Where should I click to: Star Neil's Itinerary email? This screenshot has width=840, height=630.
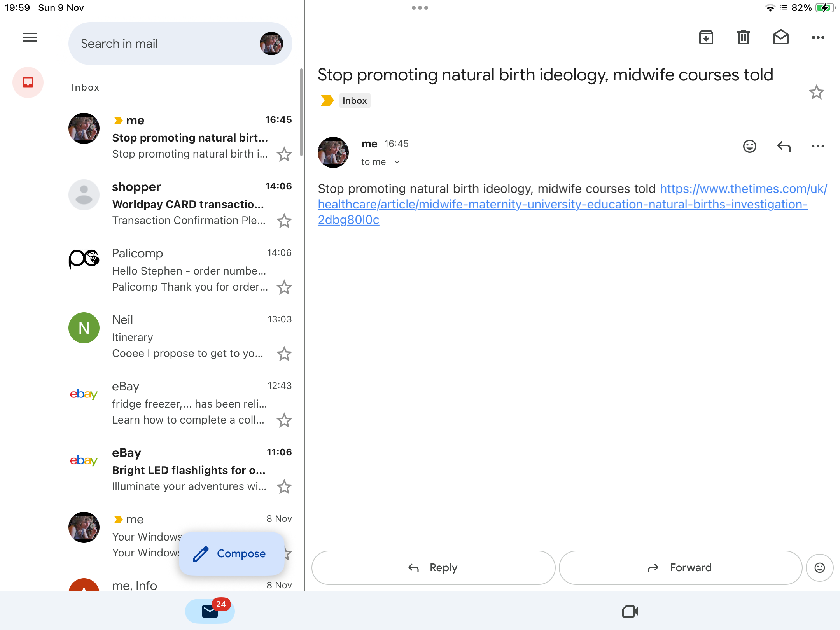click(284, 354)
